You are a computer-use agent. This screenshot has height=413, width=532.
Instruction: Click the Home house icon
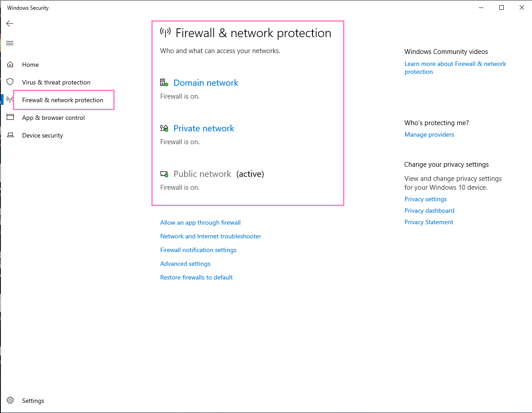(10, 65)
